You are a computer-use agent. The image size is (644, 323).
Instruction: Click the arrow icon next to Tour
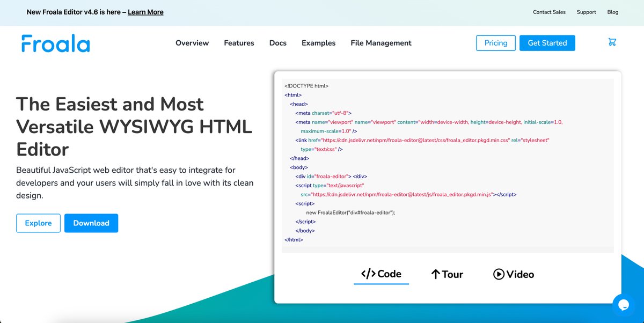tap(435, 274)
